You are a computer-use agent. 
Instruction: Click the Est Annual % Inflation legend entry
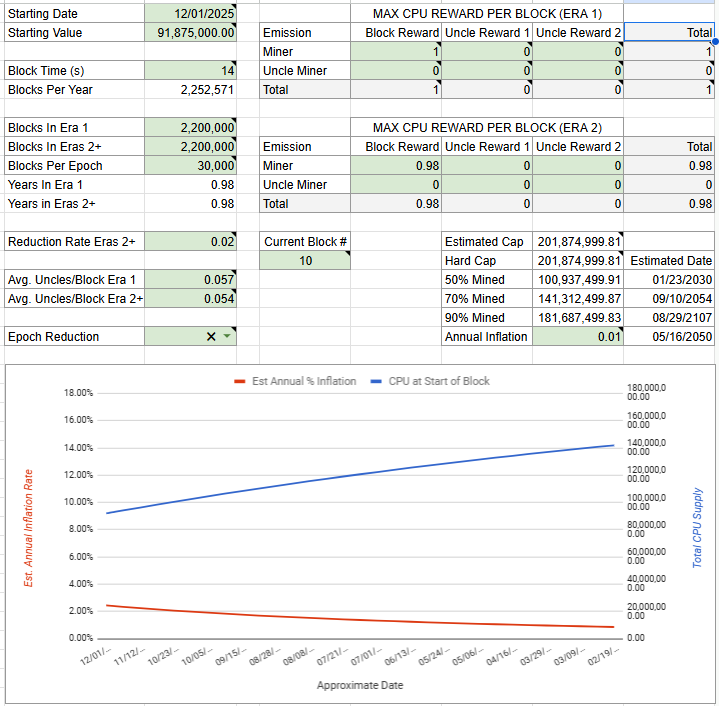pyautogui.click(x=295, y=381)
